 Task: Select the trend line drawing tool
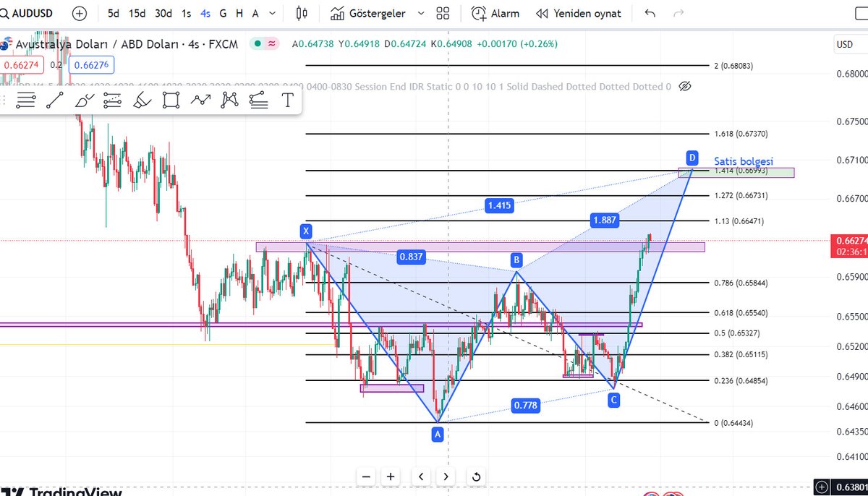click(x=54, y=101)
